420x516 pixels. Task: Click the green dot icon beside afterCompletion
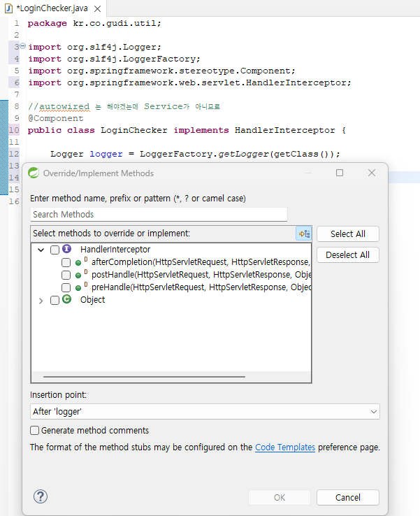tap(78, 263)
